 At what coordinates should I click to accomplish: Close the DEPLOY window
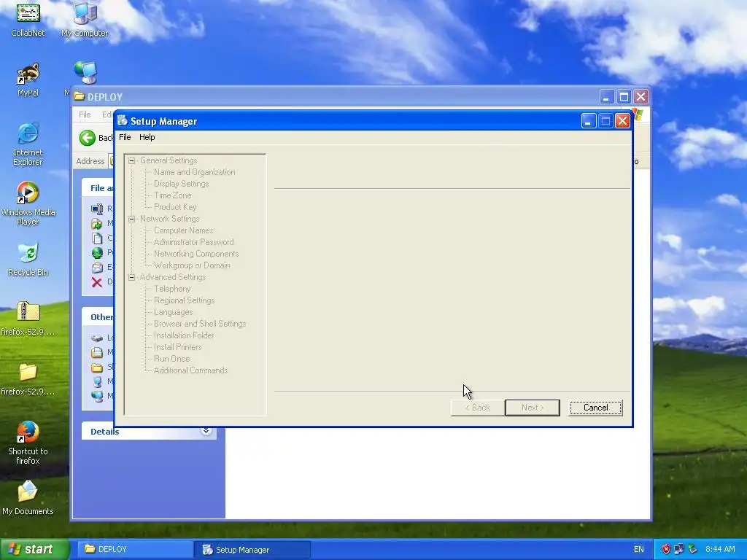pos(640,97)
